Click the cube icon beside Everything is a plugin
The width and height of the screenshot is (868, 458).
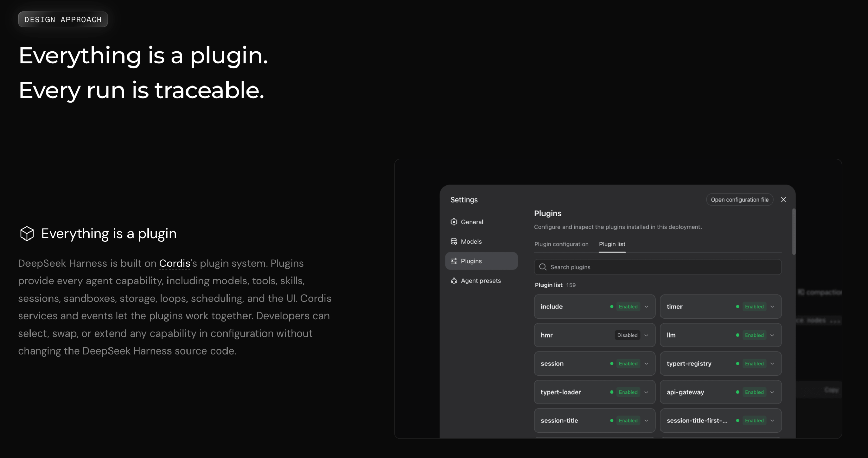[27, 234]
